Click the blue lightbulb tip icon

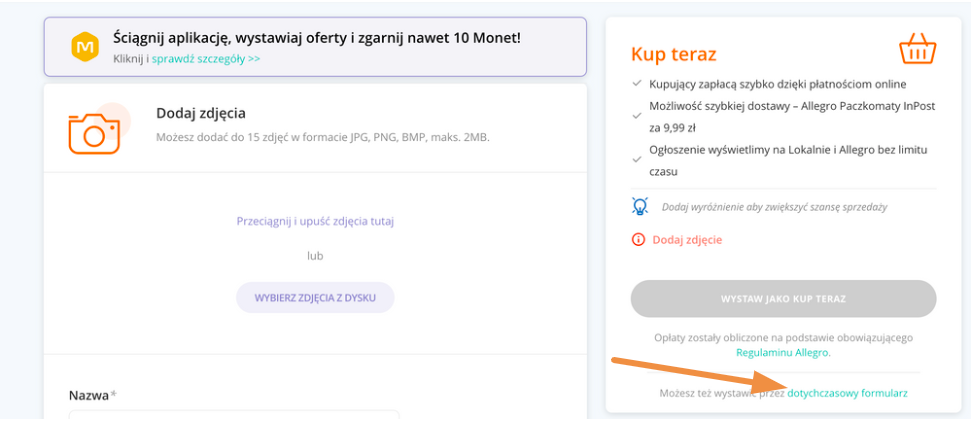(639, 206)
